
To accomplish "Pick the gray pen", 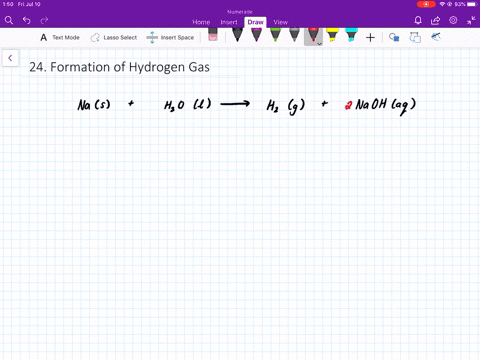I will [x=294, y=35].
